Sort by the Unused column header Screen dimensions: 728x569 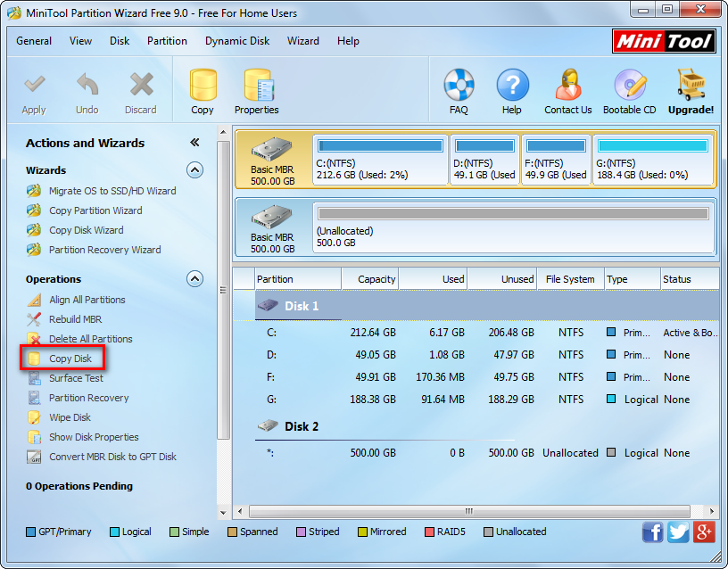pos(502,279)
